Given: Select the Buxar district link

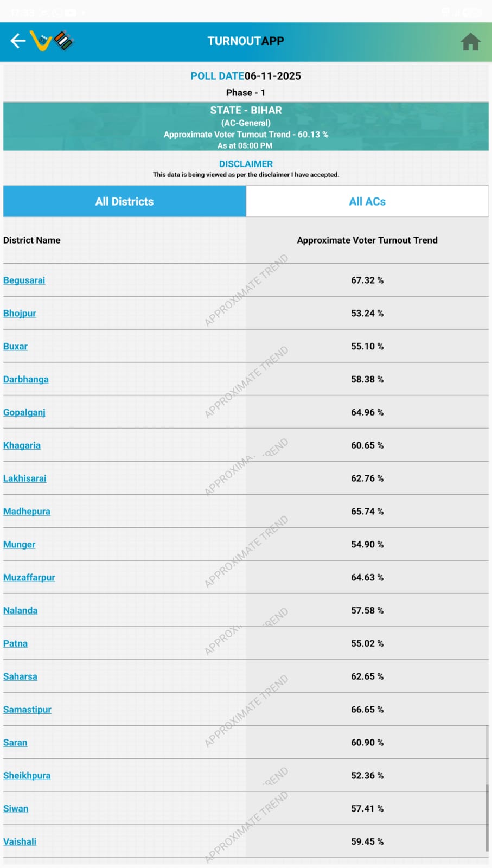Looking at the screenshot, I should pos(16,347).
